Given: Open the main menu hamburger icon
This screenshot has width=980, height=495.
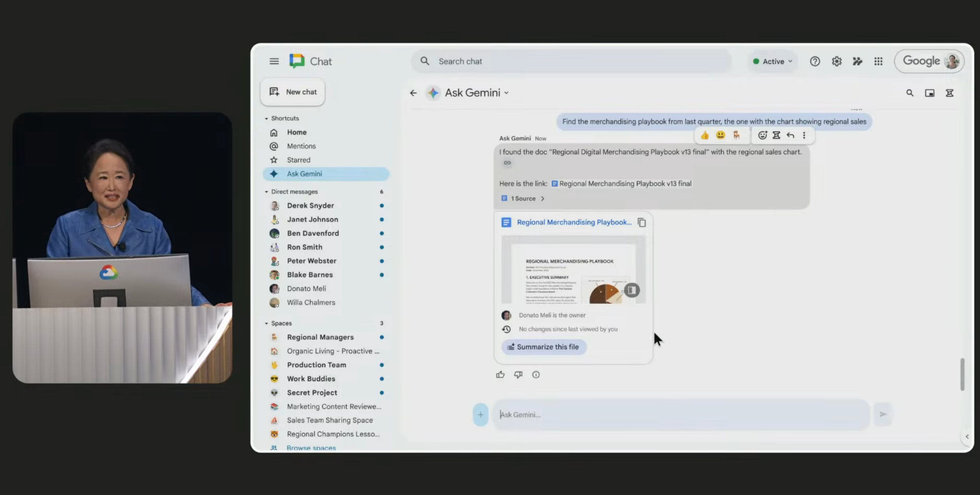Looking at the screenshot, I should [x=274, y=61].
